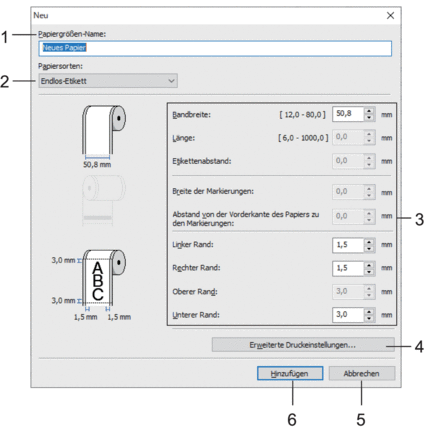Click the ABC margin preview image
This screenshot has width=426, height=431.
91,285
